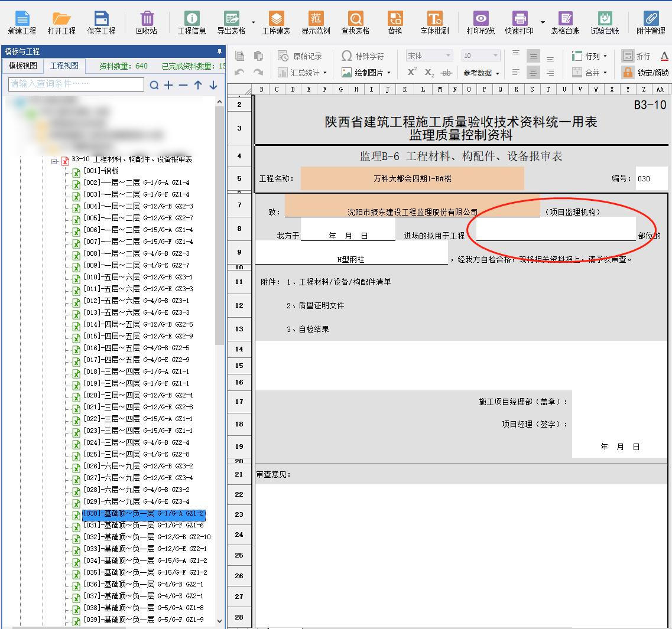Click the red font color button

(664, 56)
